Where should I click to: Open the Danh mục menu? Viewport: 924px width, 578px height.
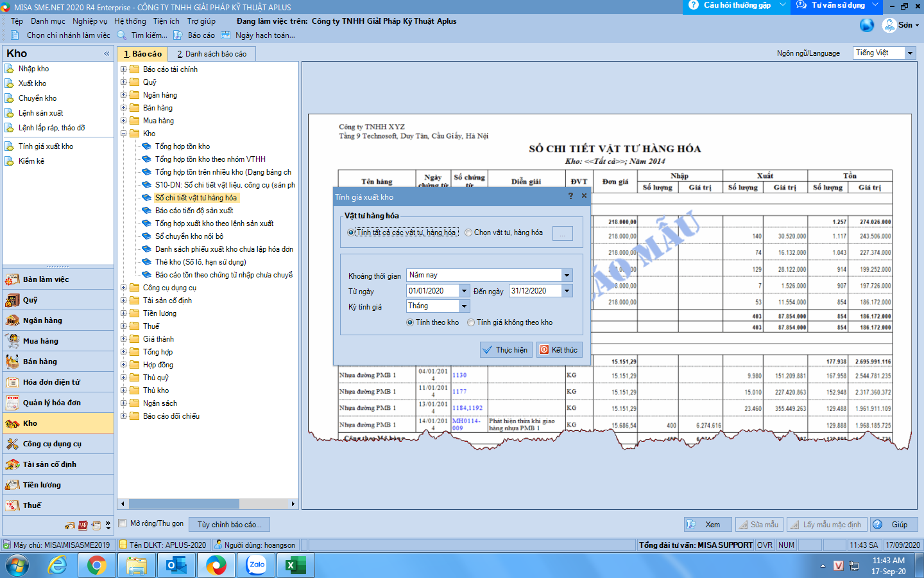(x=48, y=21)
